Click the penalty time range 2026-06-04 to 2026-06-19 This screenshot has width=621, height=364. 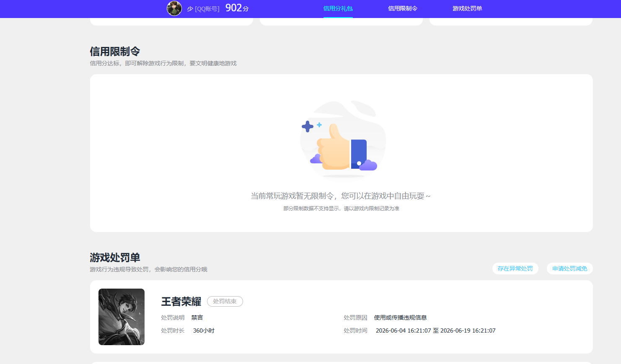tap(435, 330)
